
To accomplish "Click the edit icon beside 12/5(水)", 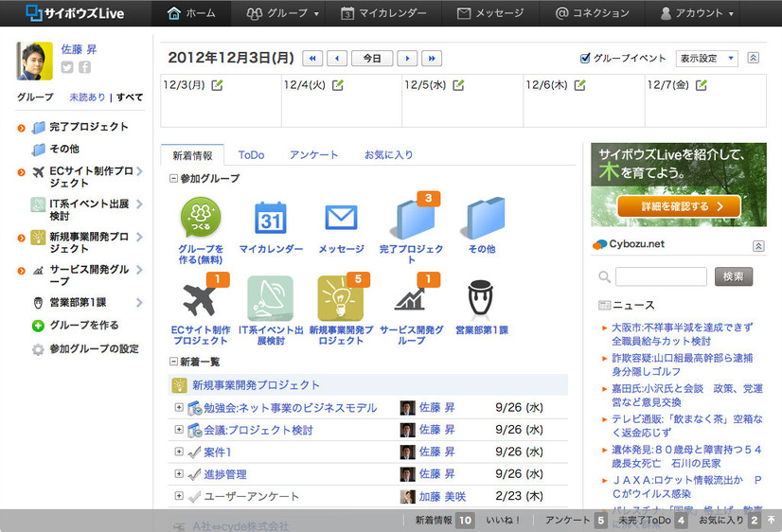I will (458, 85).
